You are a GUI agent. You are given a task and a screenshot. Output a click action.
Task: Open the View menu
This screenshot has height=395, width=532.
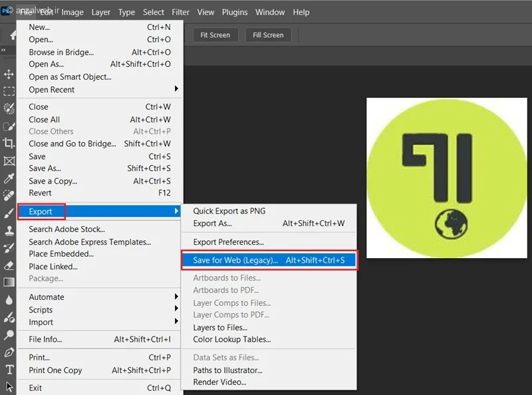pos(205,12)
